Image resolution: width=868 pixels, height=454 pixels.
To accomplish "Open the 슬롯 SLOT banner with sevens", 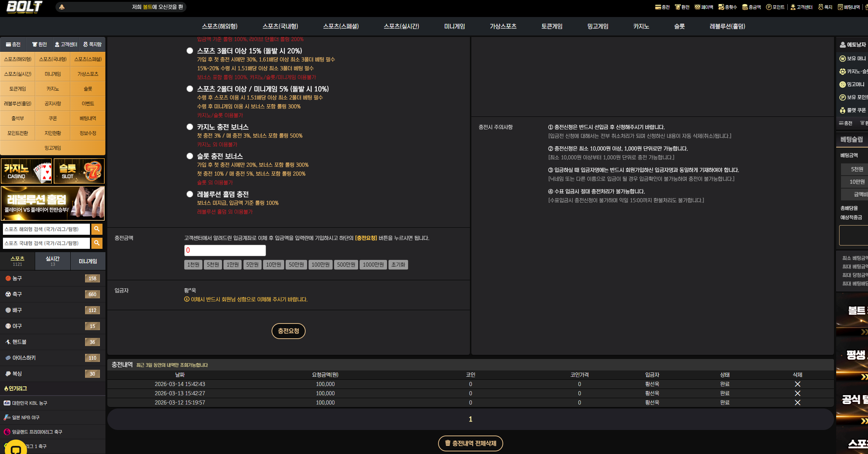I will pos(79,171).
